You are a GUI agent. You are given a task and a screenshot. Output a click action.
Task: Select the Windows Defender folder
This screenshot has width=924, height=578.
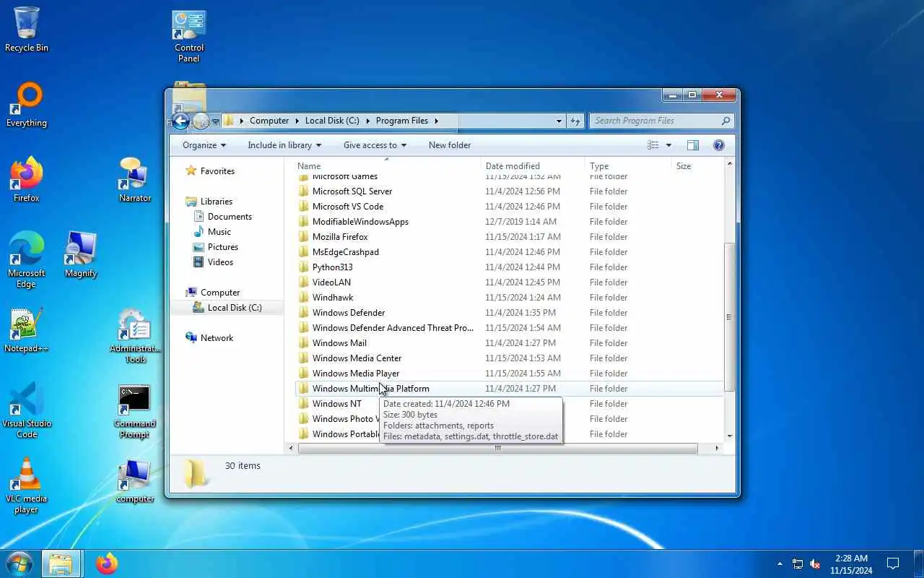pyautogui.click(x=508, y=313)
